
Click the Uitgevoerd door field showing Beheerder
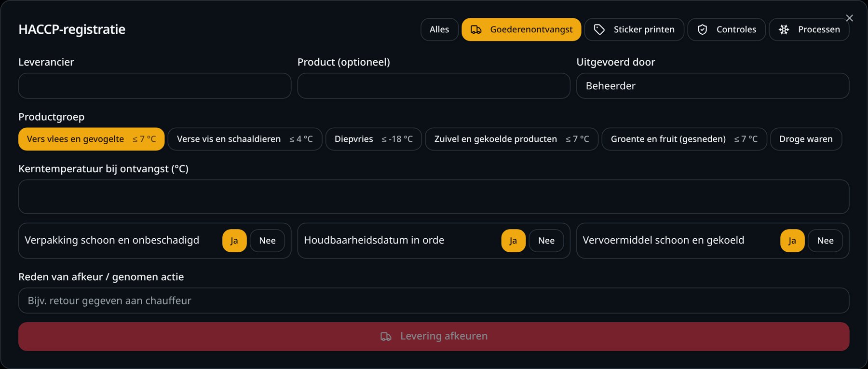pyautogui.click(x=713, y=86)
